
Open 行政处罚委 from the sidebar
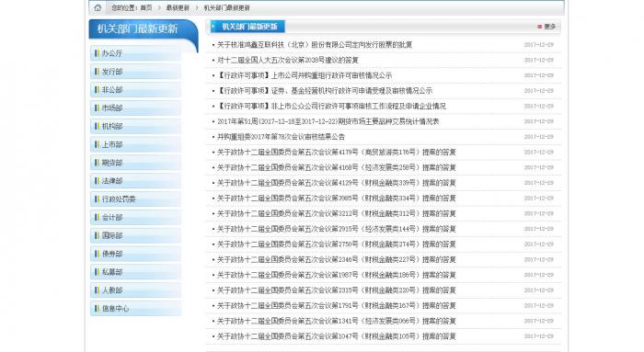tap(135, 199)
